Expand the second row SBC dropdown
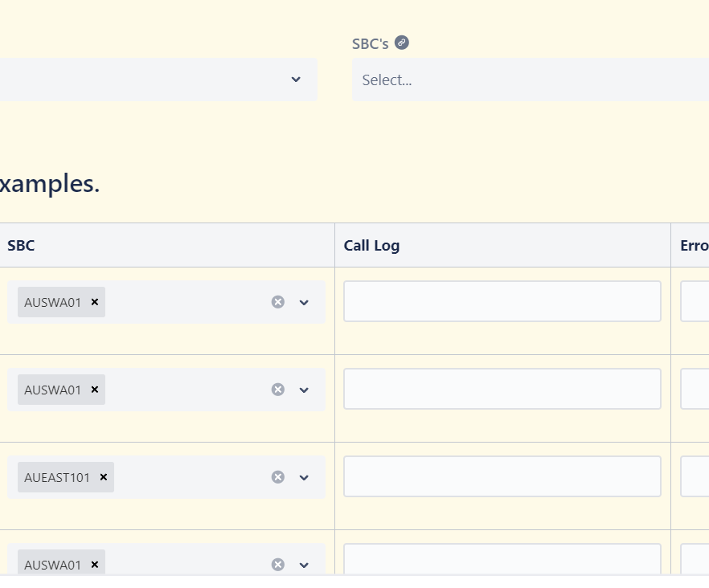The height and width of the screenshot is (588, 709). pyautogui.click(x=304, y=390)
